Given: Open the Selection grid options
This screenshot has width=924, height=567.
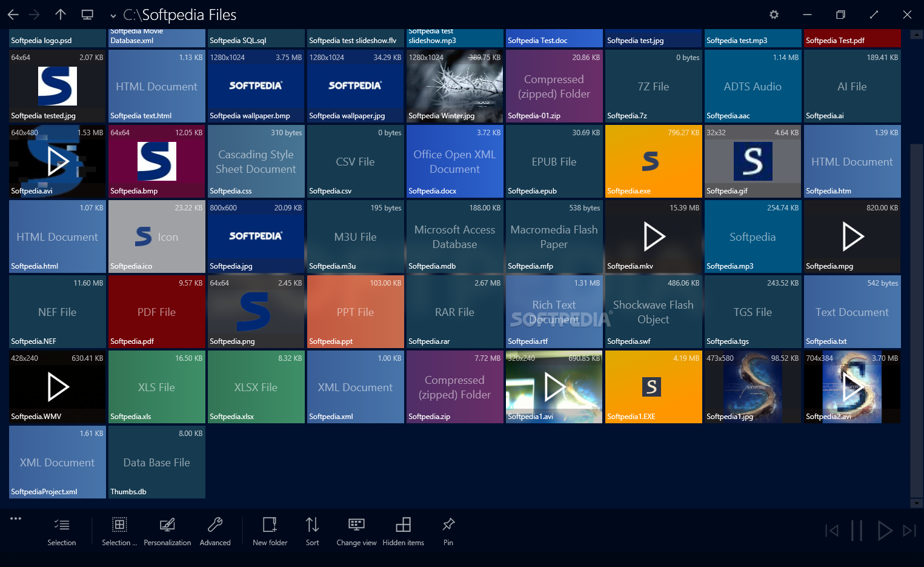Looking at the screenshot, I should (x=119, y=532).
